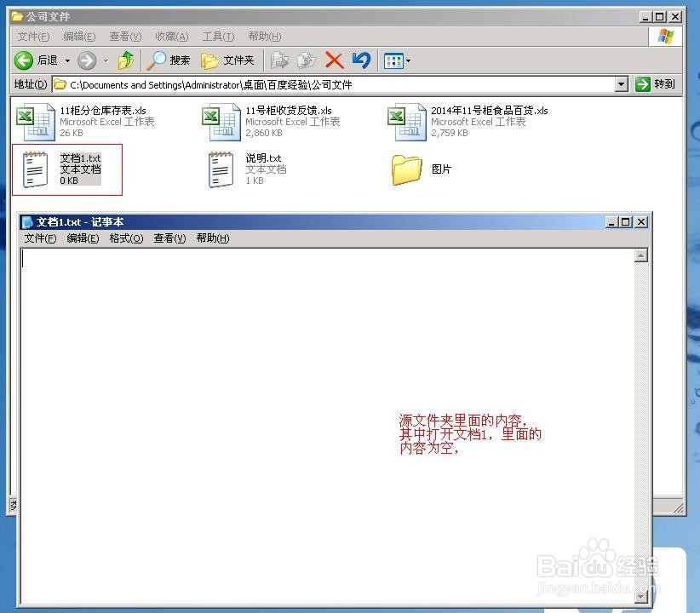Click the Notepad scrollbar up arrow

click(641, 255)
